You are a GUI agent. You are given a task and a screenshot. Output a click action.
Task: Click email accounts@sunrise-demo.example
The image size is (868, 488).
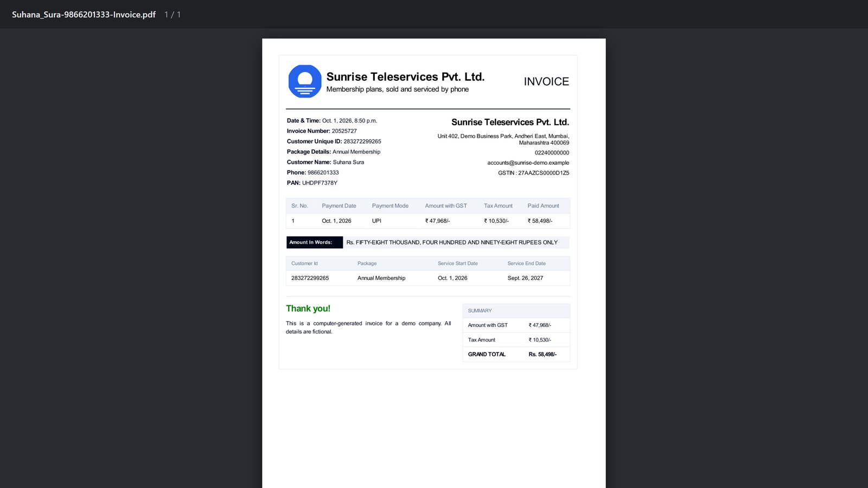pos(528,163)
